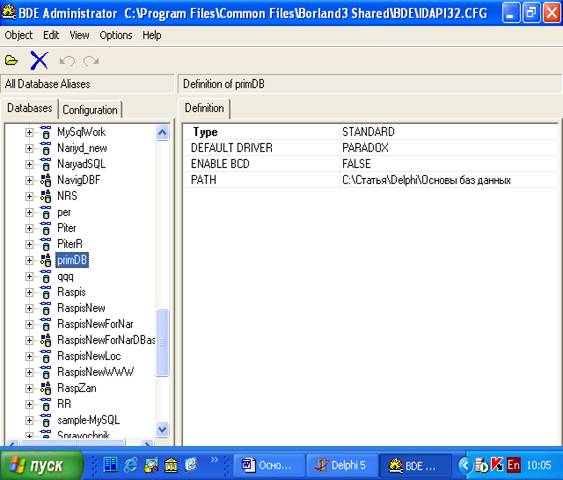Click the Redo arrow in toolbar
Screen dimensions: 563x480
click(91, 61)
